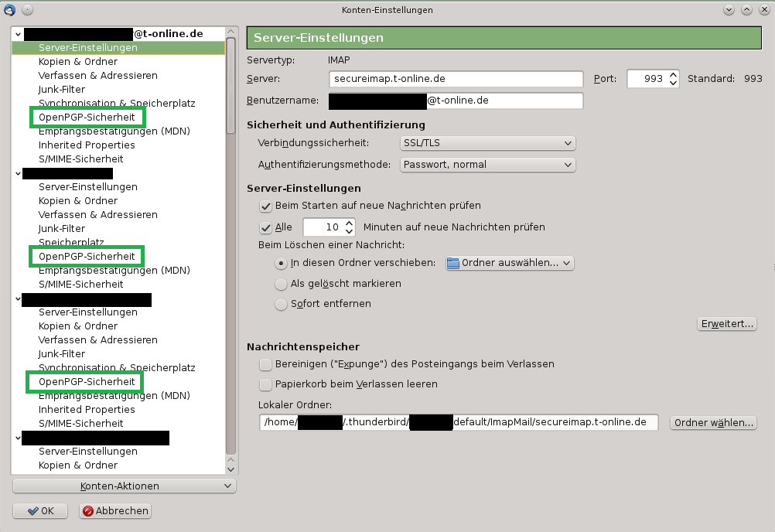Open the Authentifizierungsmethode dropdown
The image size is (775, 532).
pyautogui.click(x=487, y=165)
